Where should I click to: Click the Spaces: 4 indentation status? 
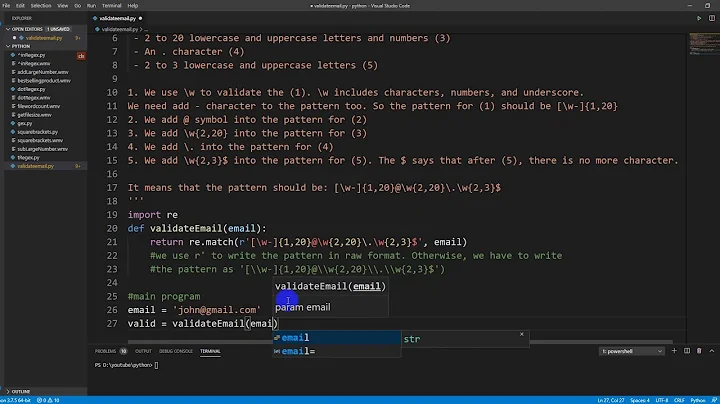[640, 400]
